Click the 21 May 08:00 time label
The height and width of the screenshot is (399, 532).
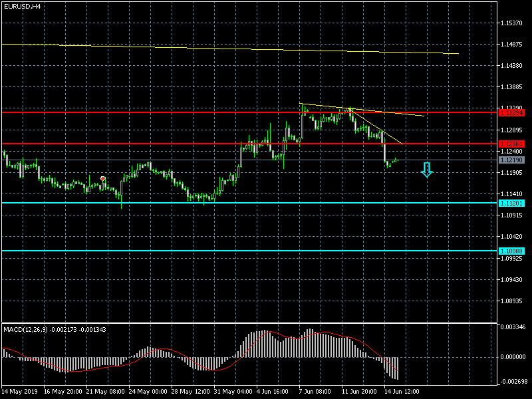pos(106,392)
